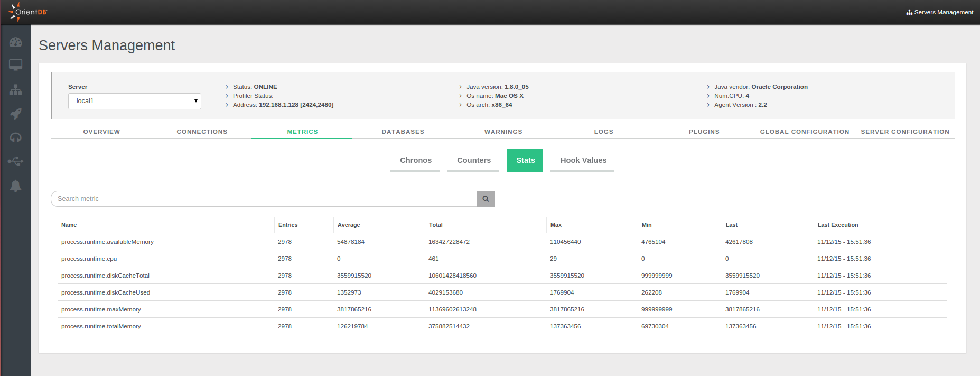Open the dashboard gauge icon in sidebar
Image resolution: width=980 pixels, height=376 pixels.
15,42
